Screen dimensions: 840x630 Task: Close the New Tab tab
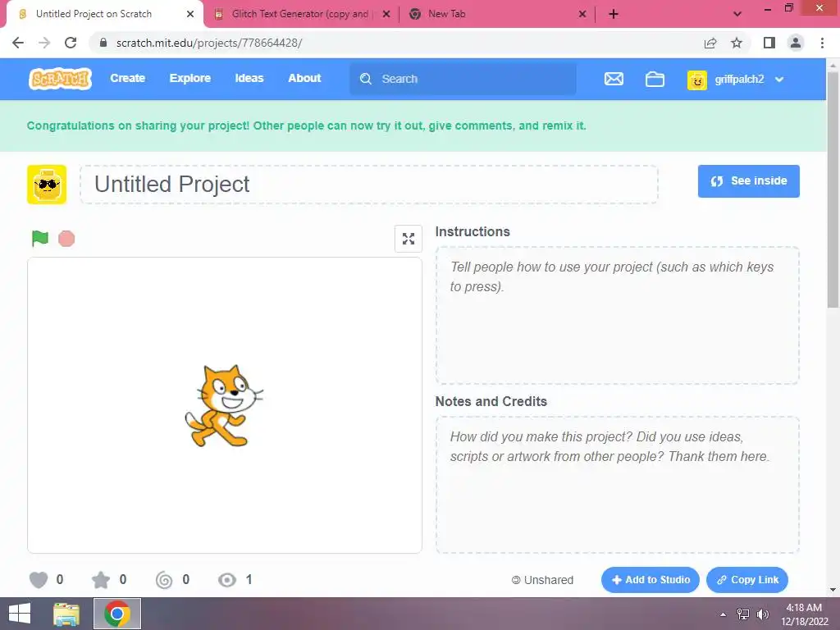click(582, 14)
